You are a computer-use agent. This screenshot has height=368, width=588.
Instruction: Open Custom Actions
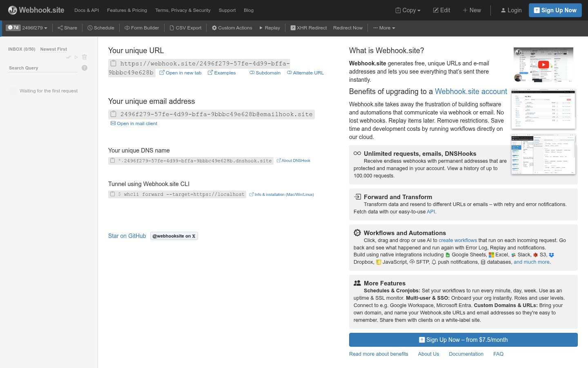pyautogui.click(x=232, y=28)
